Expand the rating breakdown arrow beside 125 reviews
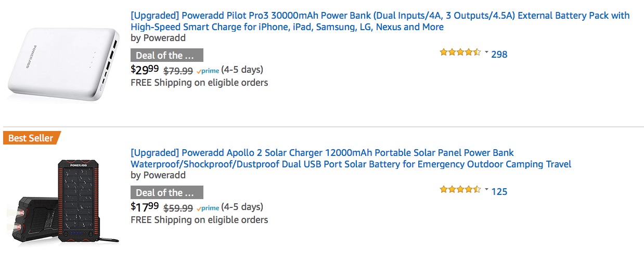This screenshot has height=262, width=644. tap(486, 189)
